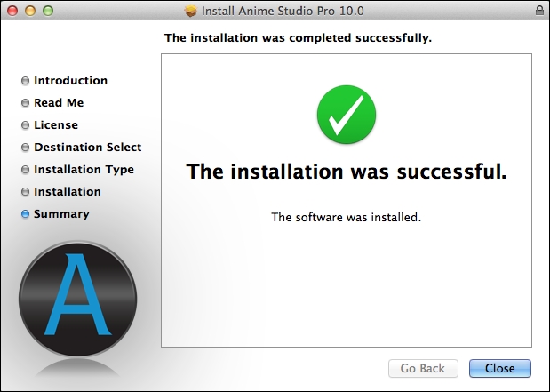Click the Introduction step bullet

tap(25, 81)
